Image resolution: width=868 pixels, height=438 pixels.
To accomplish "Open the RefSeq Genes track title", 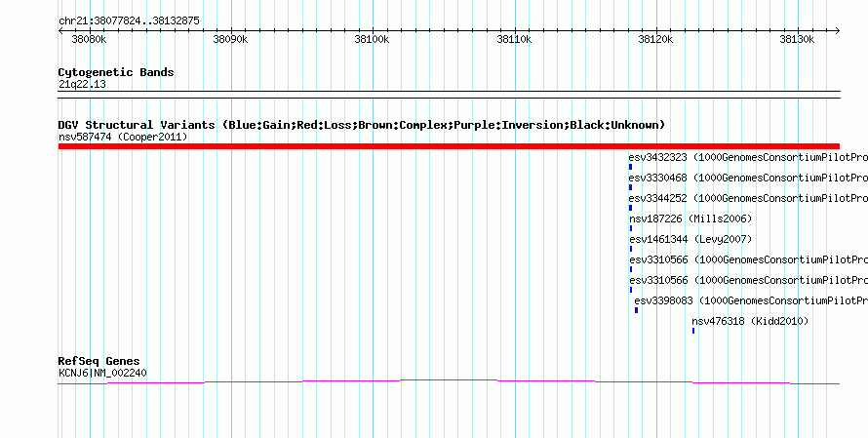I will coord(99,362).
